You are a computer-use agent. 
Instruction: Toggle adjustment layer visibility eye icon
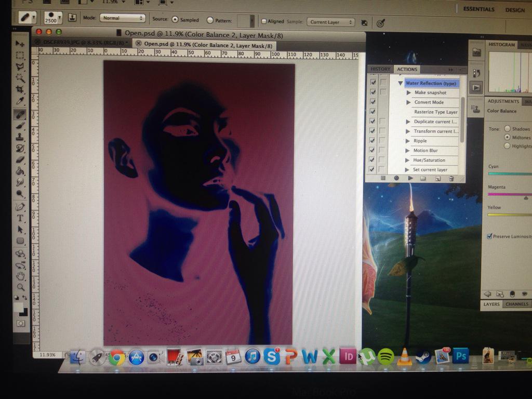525,294
